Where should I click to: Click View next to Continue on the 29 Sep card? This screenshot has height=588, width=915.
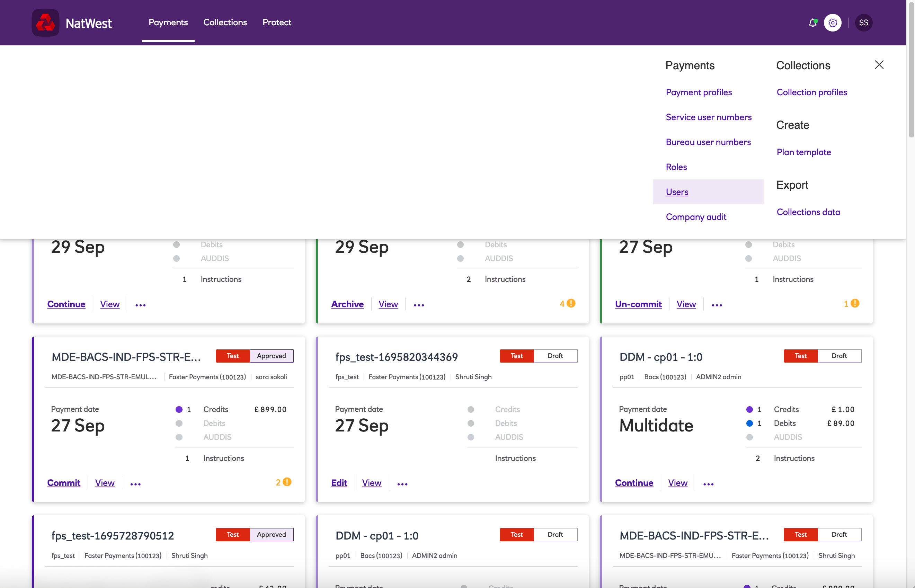109,304
